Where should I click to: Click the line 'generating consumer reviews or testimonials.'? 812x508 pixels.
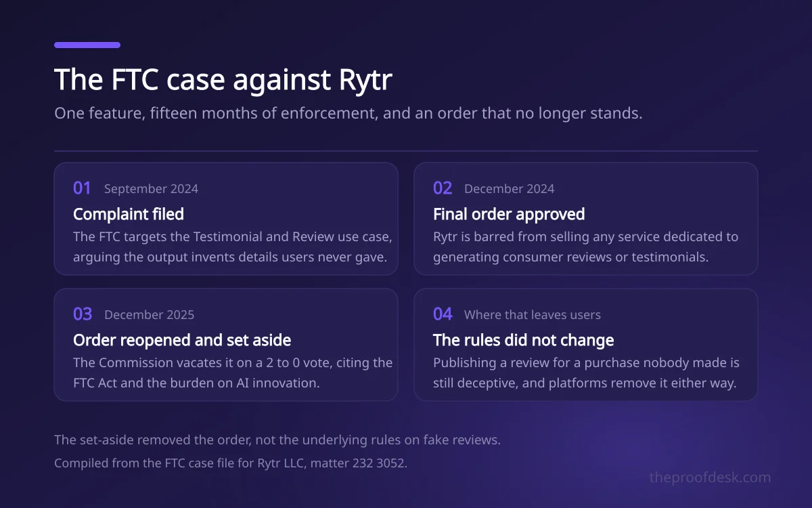pos(570,257)
